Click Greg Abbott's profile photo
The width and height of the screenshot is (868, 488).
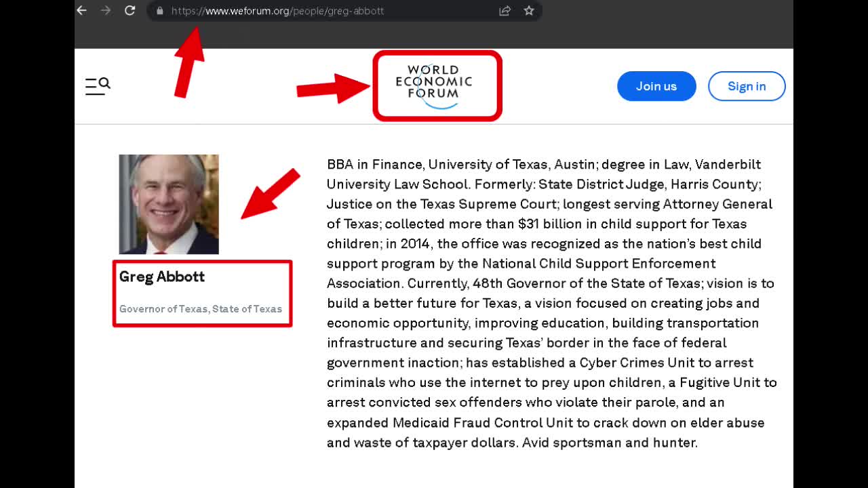[x=169, y=204]
